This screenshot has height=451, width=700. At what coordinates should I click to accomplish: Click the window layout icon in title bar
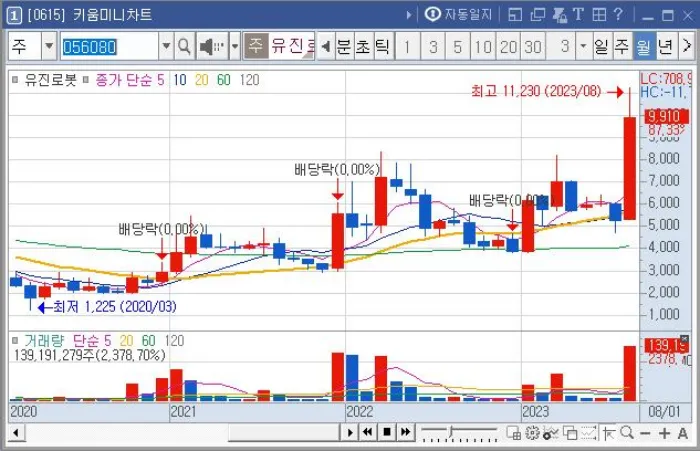[515, 15]
